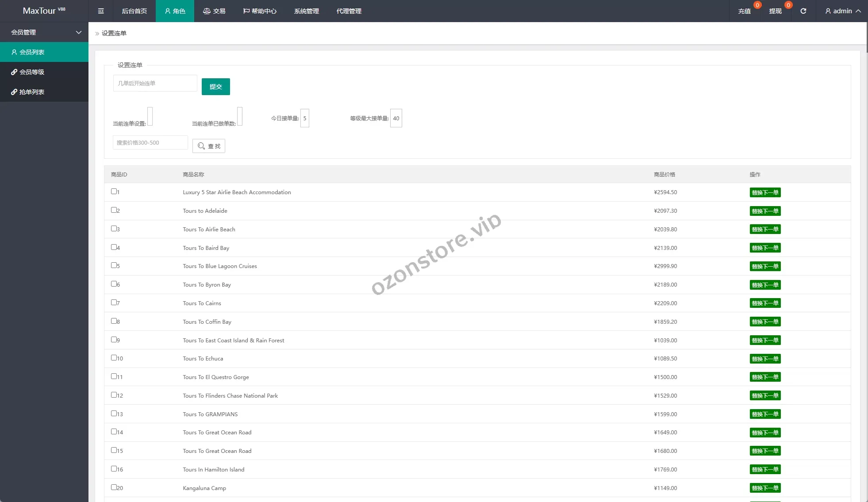Screen dimensions: 868x502
Task: Open the admin user dropdown
Action: coord(842,11)
